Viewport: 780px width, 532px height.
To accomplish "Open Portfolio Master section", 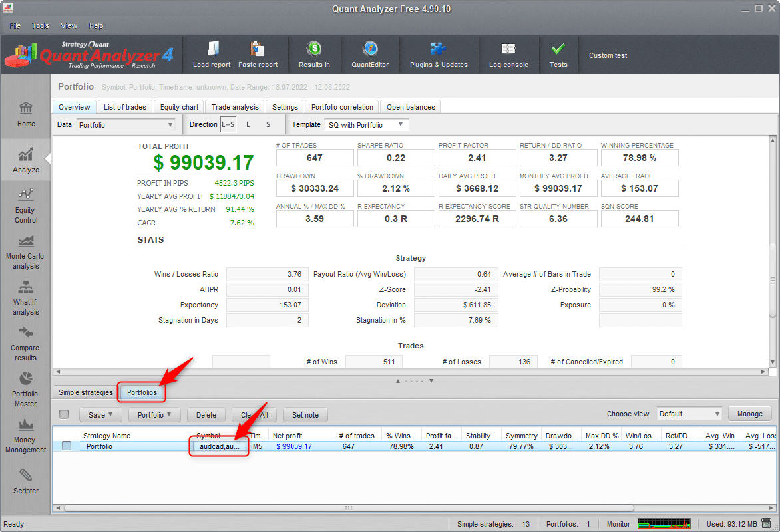I will [x=25, y=389].
